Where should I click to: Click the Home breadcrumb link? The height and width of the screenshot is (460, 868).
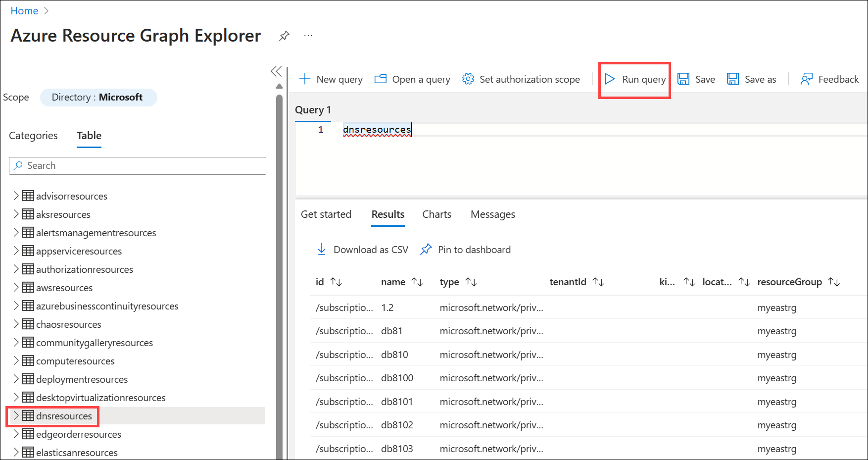tap(24, 11)
